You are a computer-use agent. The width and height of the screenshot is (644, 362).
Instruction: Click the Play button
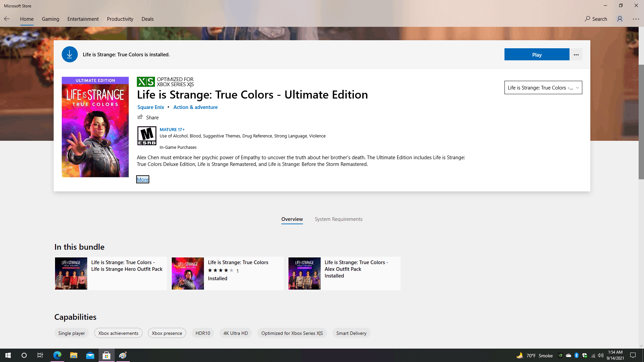[537, 55]
